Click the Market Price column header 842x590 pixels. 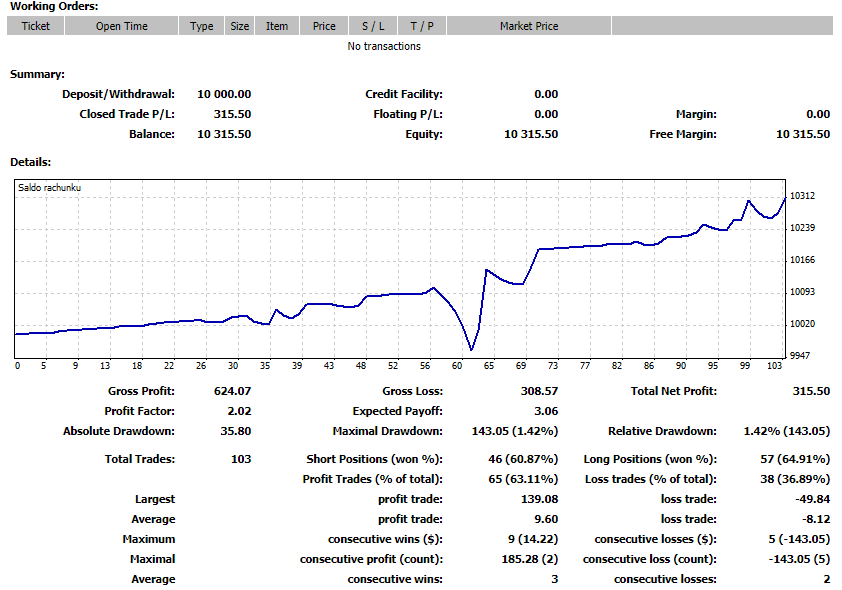point(529,26)
